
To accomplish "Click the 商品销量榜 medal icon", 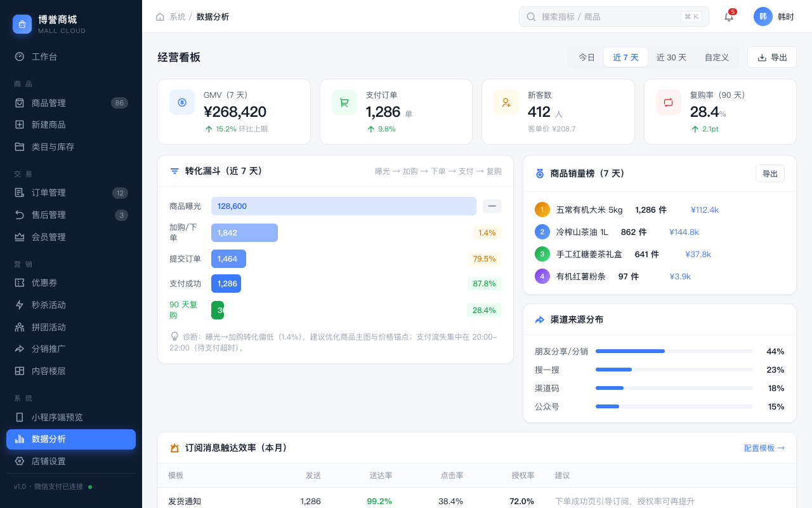I will coord(540,173).
